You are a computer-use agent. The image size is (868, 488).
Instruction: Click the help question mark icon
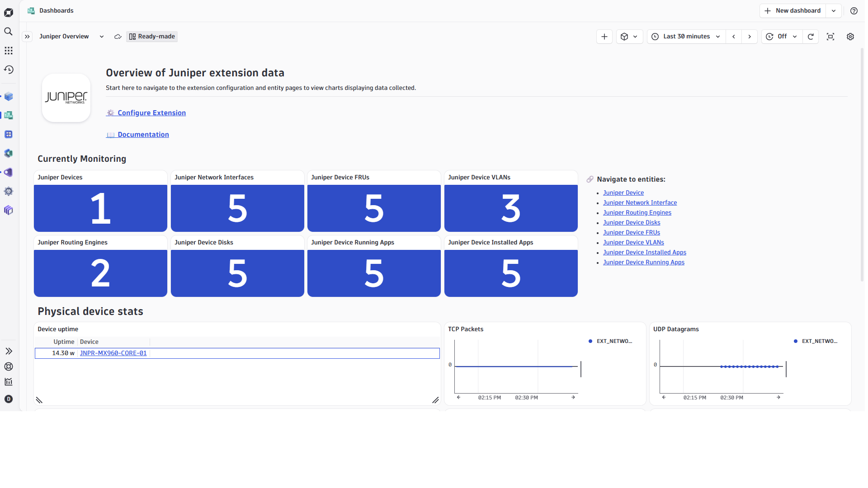pyautogui.click(x=854, y=11)
